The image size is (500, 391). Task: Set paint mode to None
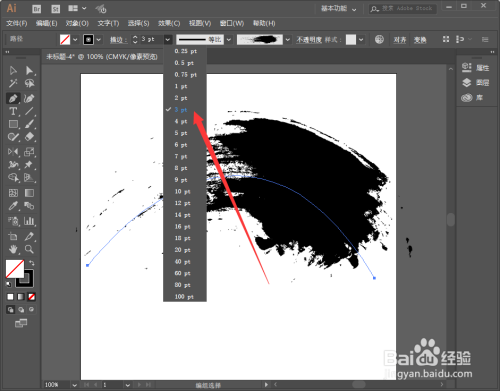[31, 296]
